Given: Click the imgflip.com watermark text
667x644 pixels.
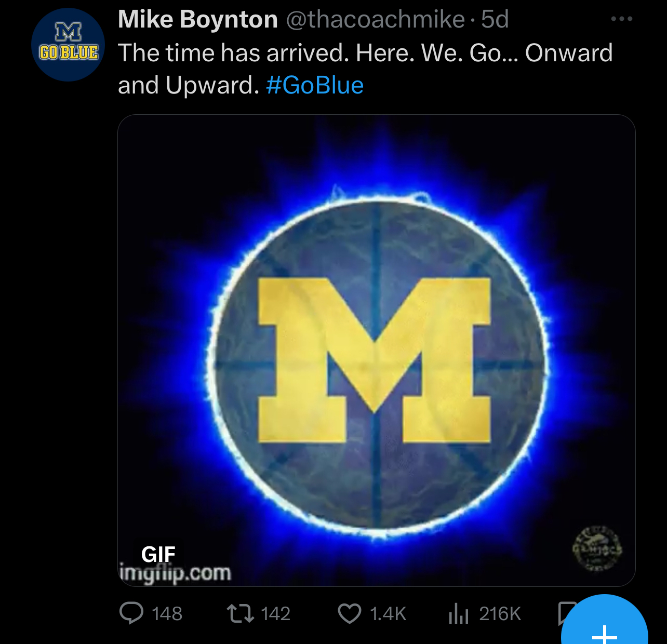Looking at the screenshot, I should (x=175, y=573).
